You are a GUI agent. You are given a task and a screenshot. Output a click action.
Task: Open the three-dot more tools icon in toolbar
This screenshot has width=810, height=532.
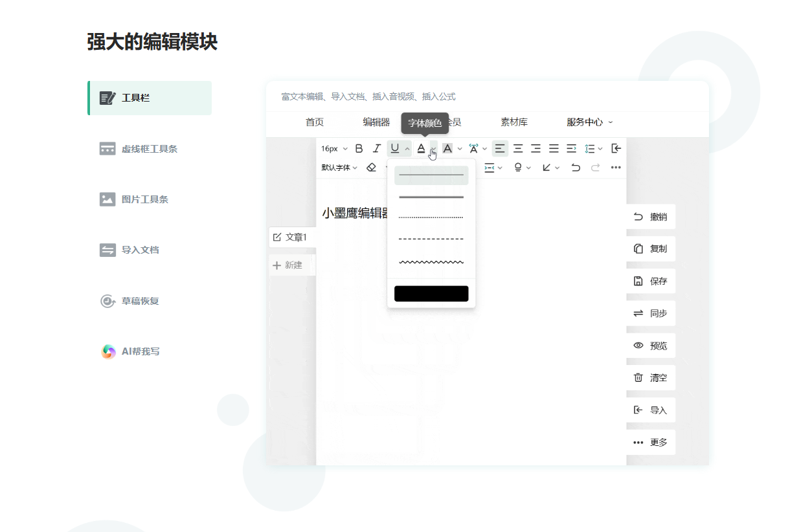[616, 168]
